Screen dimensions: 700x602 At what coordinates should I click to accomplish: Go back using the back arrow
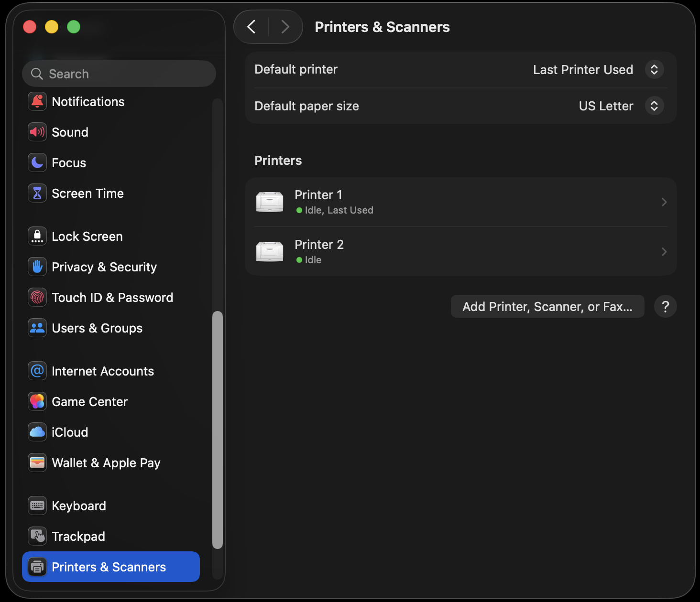point(252,27)
